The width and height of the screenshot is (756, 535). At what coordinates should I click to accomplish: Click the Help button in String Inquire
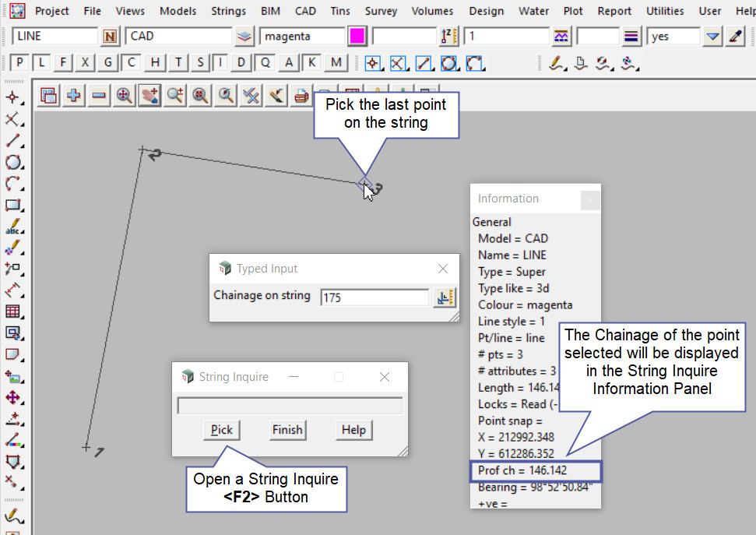[x=354, y=430]
